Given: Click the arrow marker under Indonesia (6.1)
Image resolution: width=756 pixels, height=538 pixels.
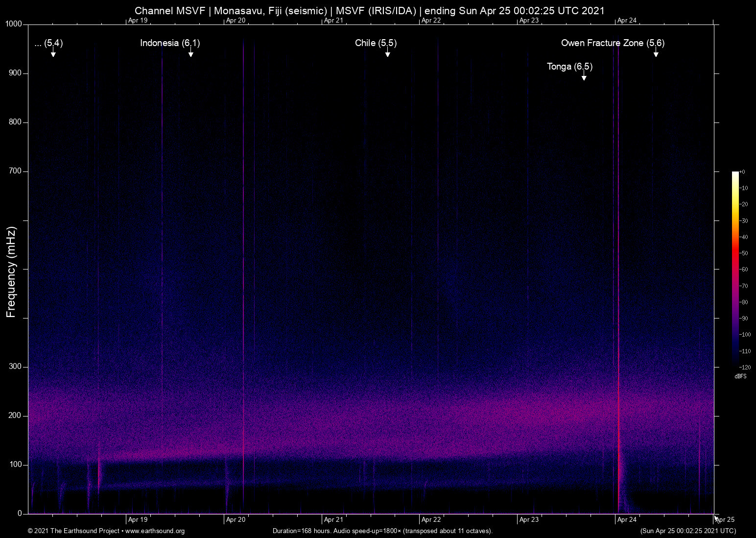Looking at the screenshot, I should 191,54.
